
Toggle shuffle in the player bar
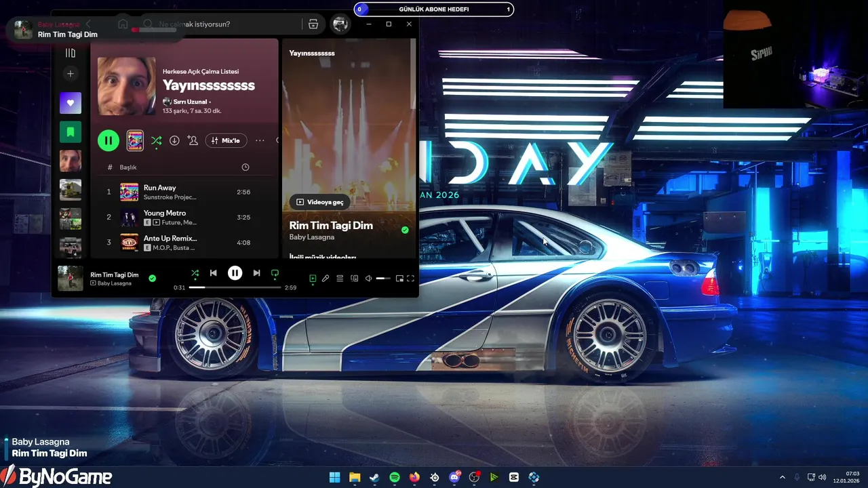pyautogui.click(x=195, y=273)
